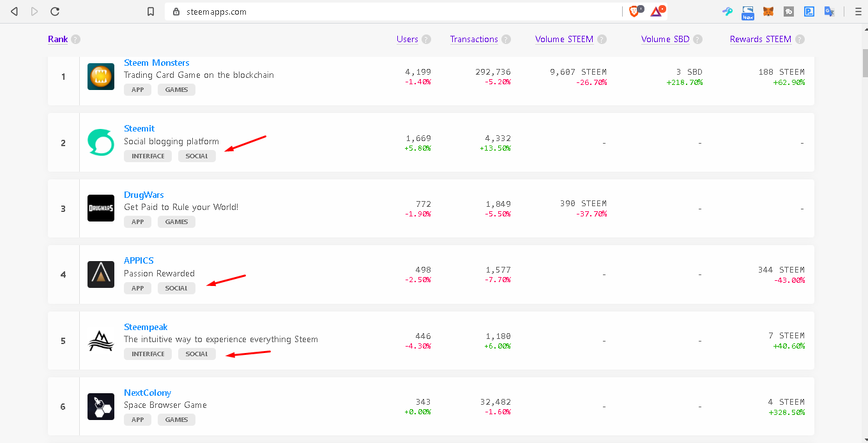Sort the list by Rank column
Image resolution: width=868 pixels, height=443 pixels.
(x=57, y=40)
